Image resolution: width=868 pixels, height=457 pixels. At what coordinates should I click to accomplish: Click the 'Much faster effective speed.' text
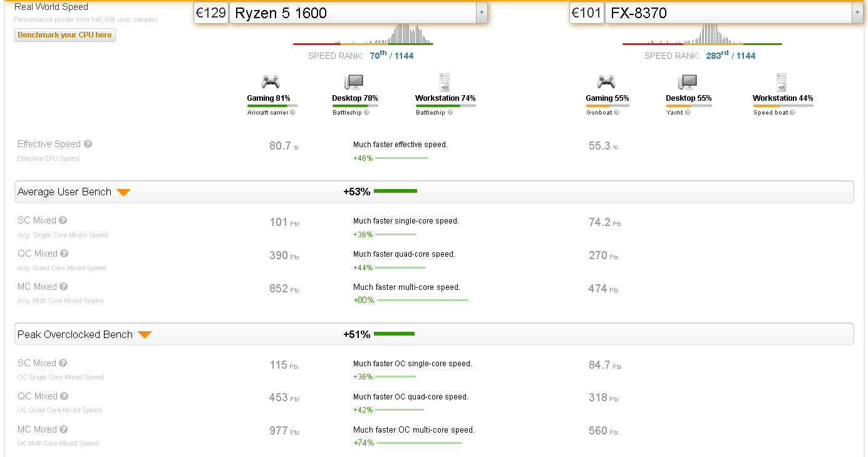pos(400,145)
